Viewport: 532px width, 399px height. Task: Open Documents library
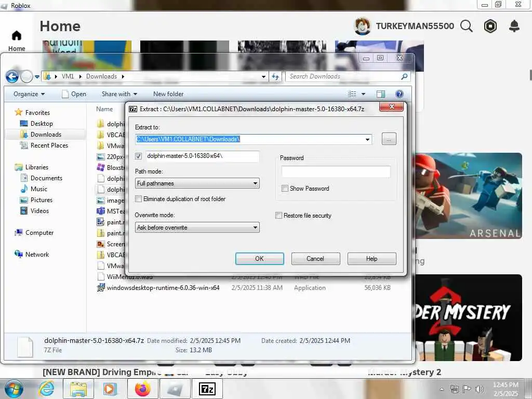46,178
